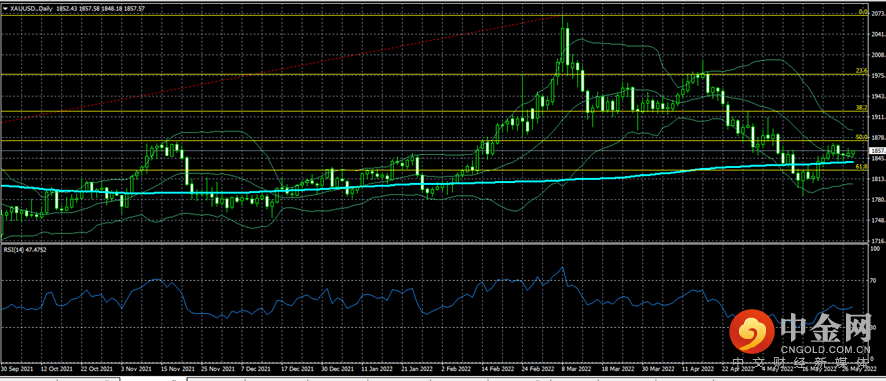
Task: Click the 1943 price axis label
Action: point(879,97)
